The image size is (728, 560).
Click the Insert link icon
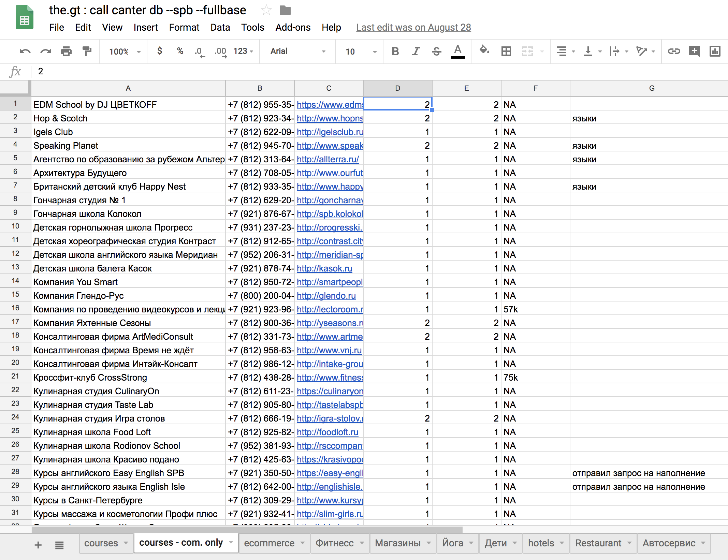[674, 51]
